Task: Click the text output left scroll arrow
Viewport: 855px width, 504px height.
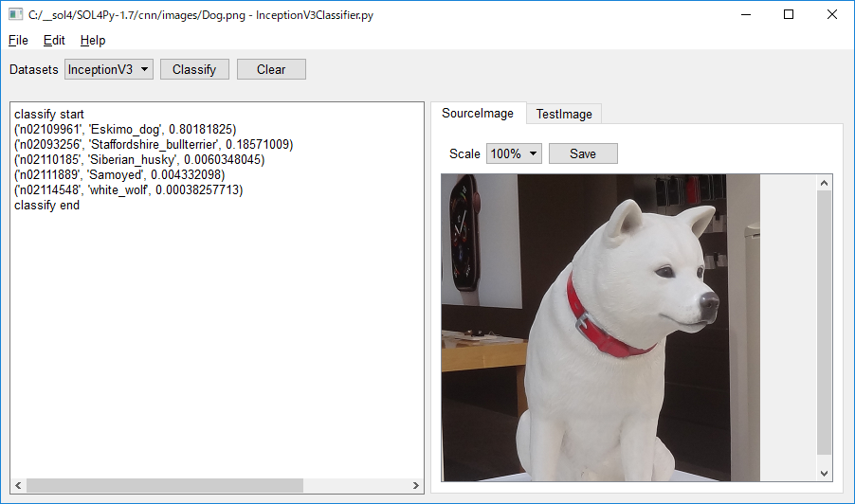Action: point(19,485)
